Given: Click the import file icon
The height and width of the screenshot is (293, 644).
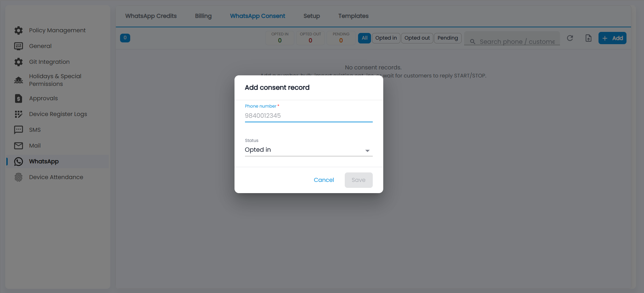Looking at the screenshot, I should 588,38.
